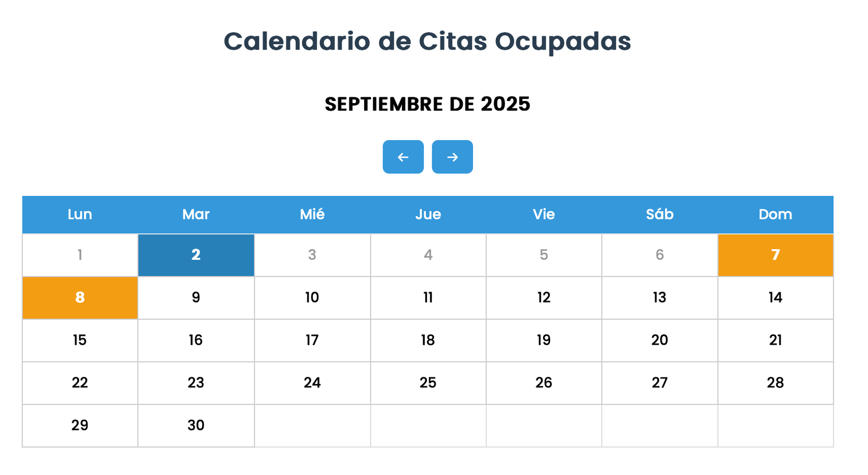The height and width of the screenshot is (475, 868).
Task: Click the Calendario de Citas Ocupadas title
Action: pos(427,41)
